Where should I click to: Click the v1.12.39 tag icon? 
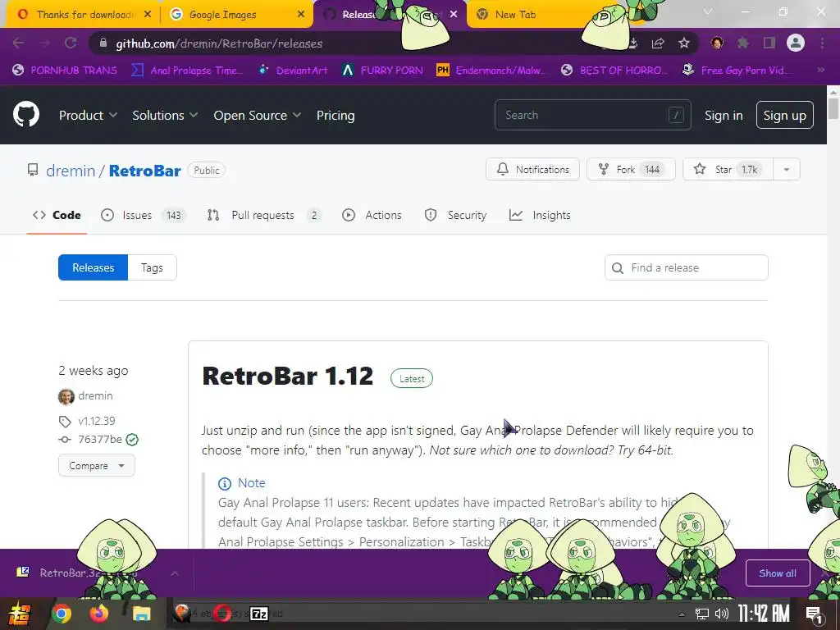65,422
